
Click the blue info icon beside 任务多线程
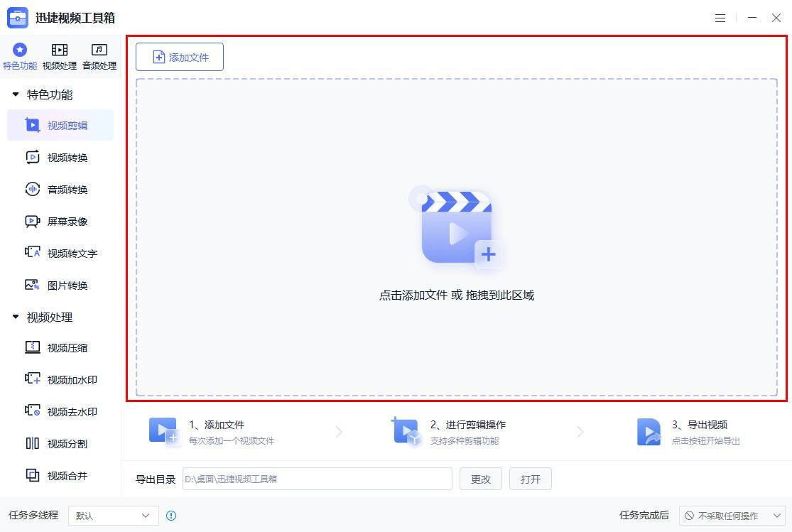coord(171,516)
